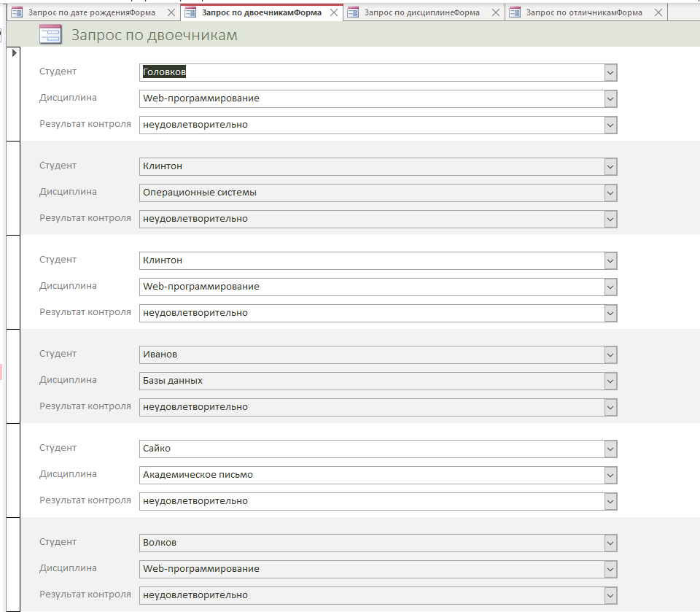This screenshot has width=700, height=612.
Task: Open Студент dropdown of Клинтон Web-программирование record
Action: click(x=611, y=261)
